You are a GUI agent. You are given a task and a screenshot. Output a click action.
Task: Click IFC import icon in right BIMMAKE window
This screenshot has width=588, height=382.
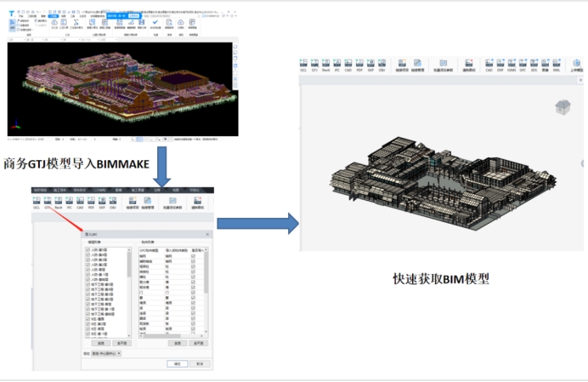(x=337, y=65)
